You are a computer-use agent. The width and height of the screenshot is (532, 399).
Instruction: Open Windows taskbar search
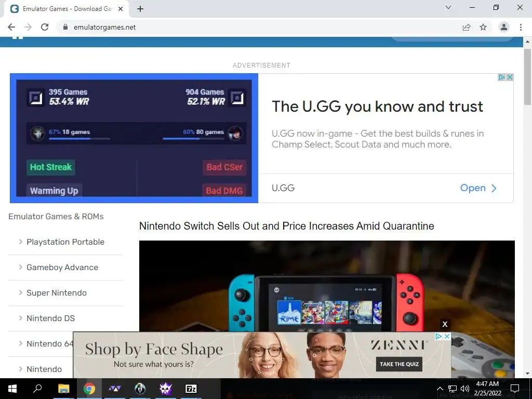[x=37, y=389]
